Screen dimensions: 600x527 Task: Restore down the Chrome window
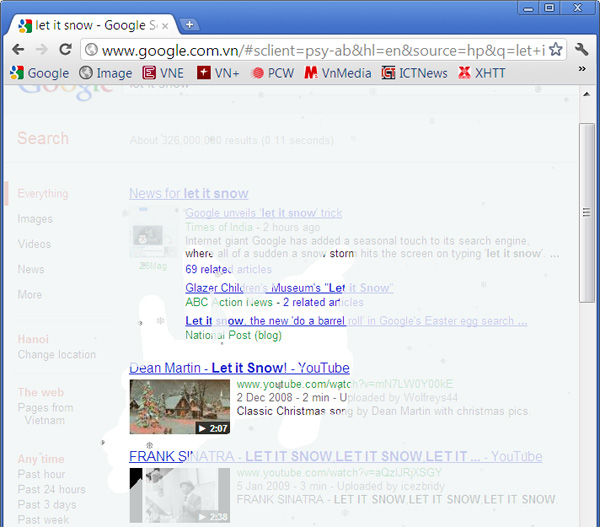click(549, 8)
